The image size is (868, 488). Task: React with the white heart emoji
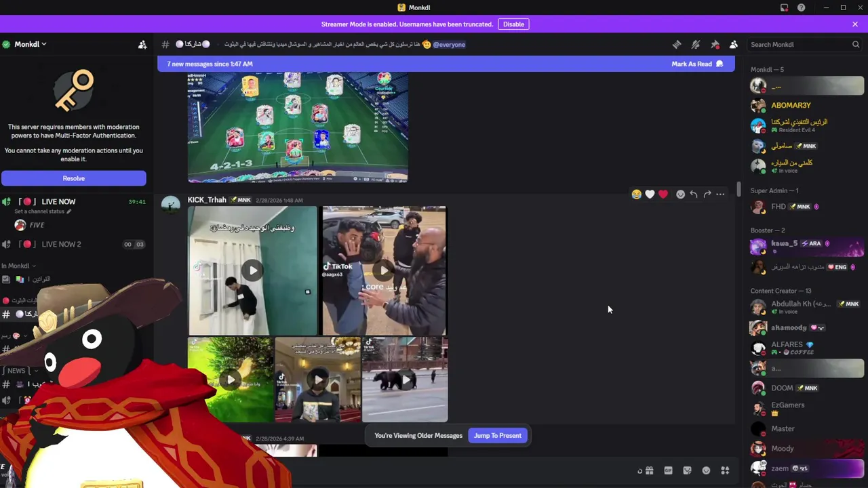[650, 195]
